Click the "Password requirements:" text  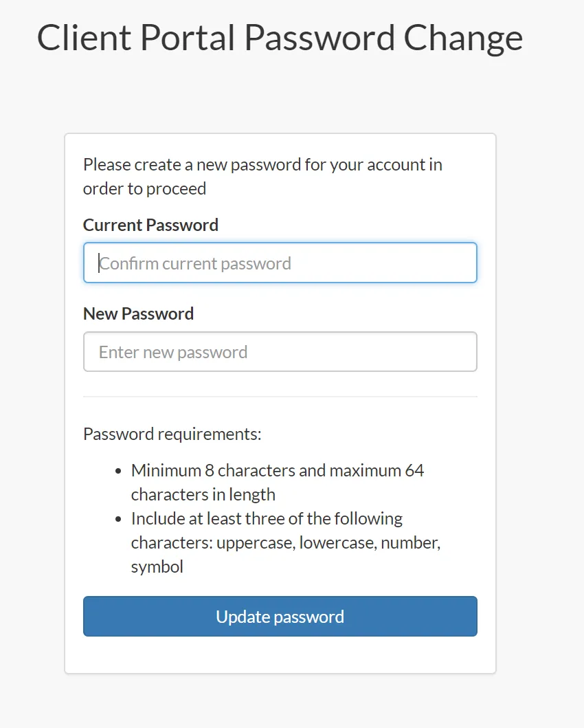172,434
